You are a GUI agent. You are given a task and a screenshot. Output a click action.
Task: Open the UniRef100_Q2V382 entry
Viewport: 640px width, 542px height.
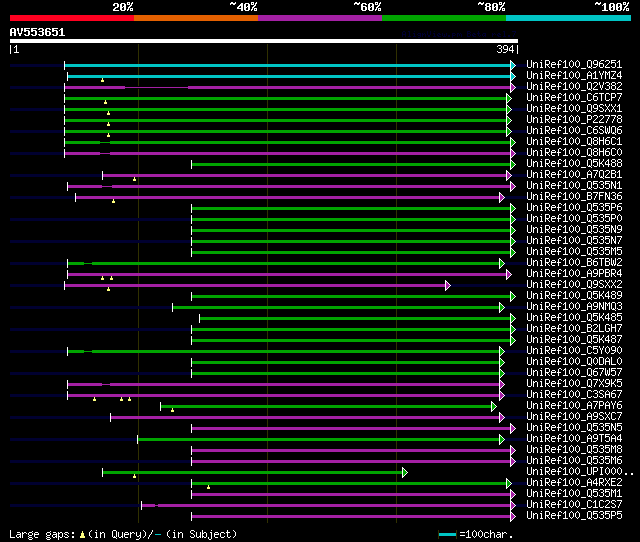click(574, 87)
